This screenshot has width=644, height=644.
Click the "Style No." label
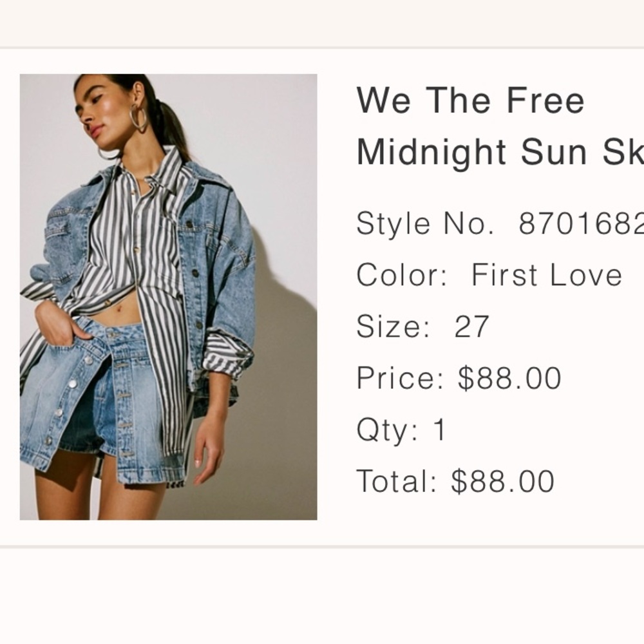click(x=425, y=224)
